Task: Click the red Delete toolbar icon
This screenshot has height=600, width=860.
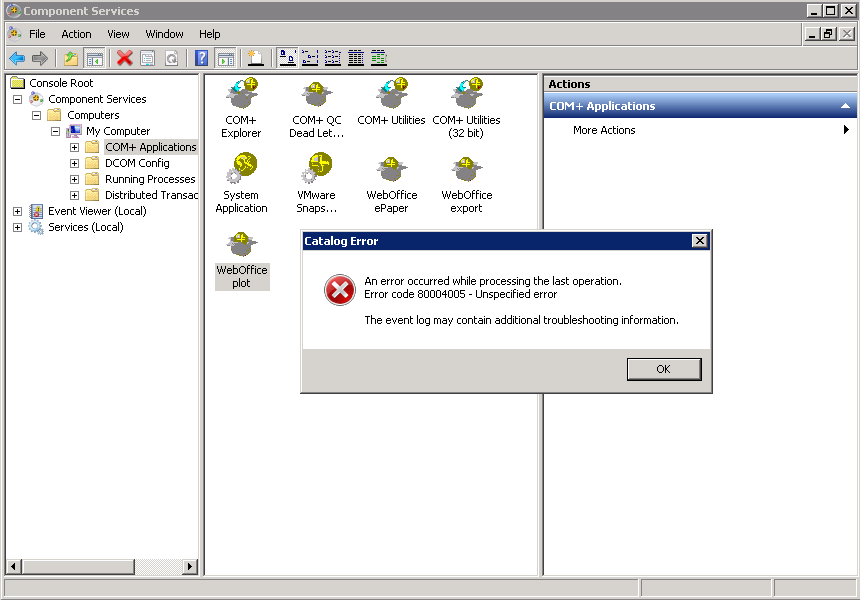Action: point(124,58)
